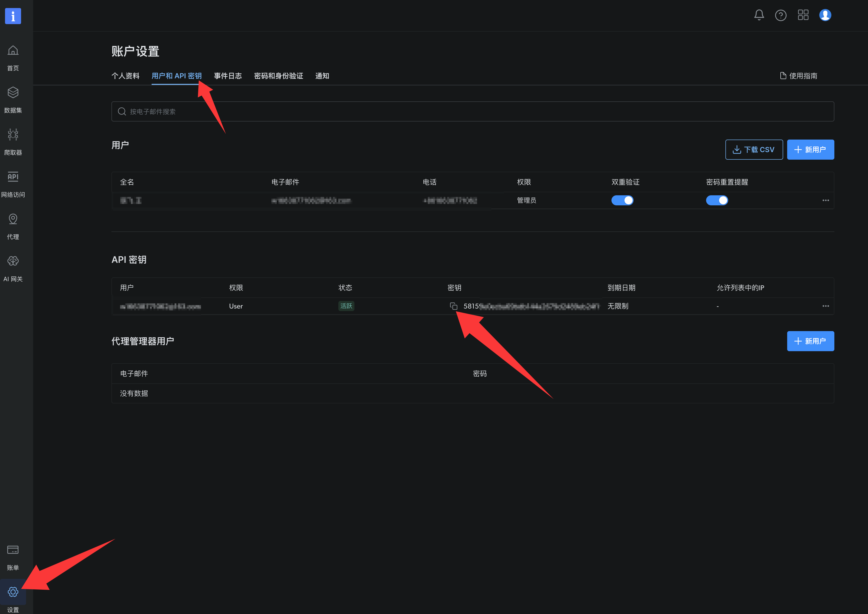Go to 首页 home in sidebar
Viewport: 868px width, 614px height.
click(13, 58)
